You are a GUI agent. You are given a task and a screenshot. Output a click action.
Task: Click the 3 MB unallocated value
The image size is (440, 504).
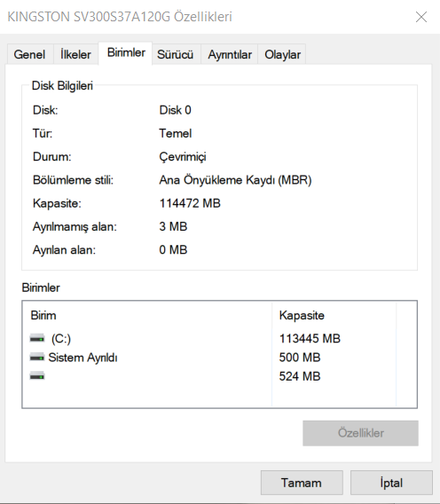tap(173, 226)
